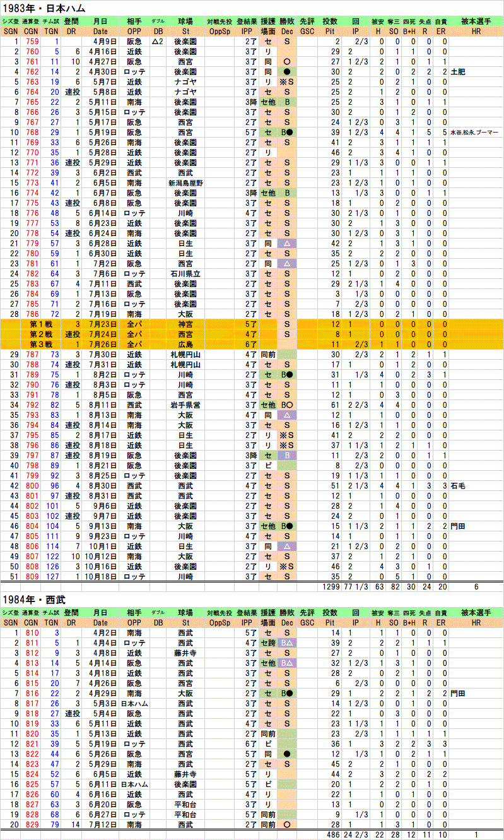Click the date cell 10月18日
This screenshot has height=840, width=504.
[x=102, y=577]
